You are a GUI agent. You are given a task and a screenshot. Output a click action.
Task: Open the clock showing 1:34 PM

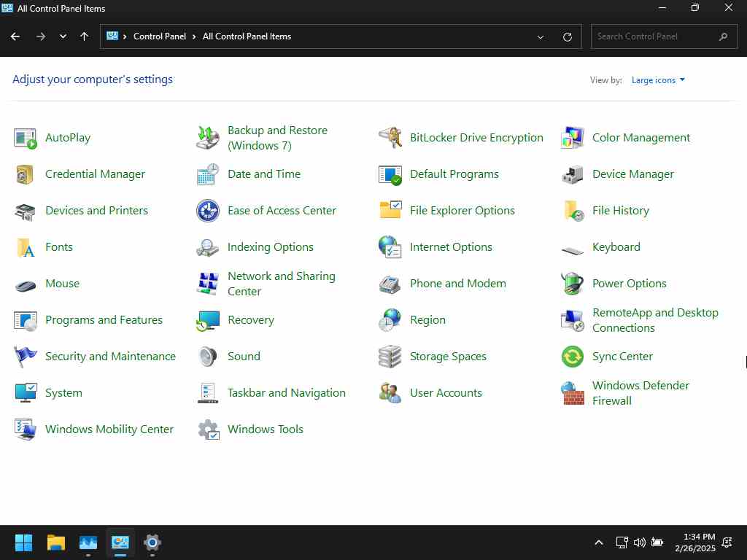click(x=694, y=542)
